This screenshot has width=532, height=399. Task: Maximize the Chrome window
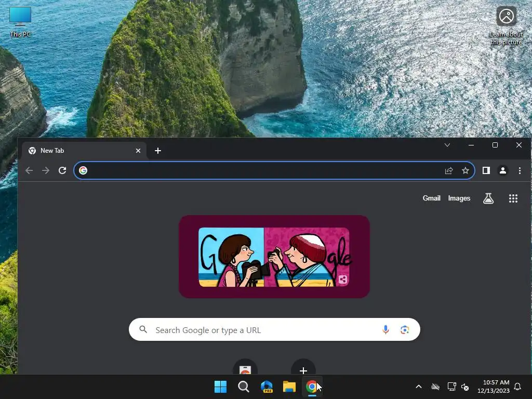point(495,145)
